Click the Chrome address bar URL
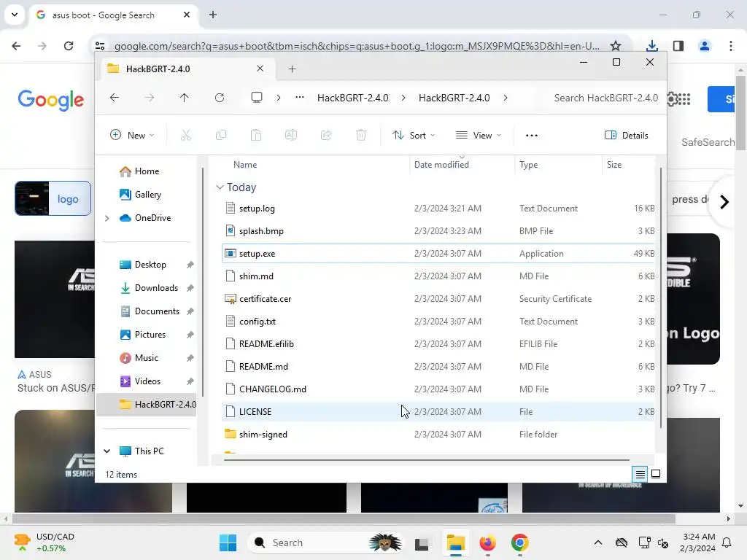 357,46
